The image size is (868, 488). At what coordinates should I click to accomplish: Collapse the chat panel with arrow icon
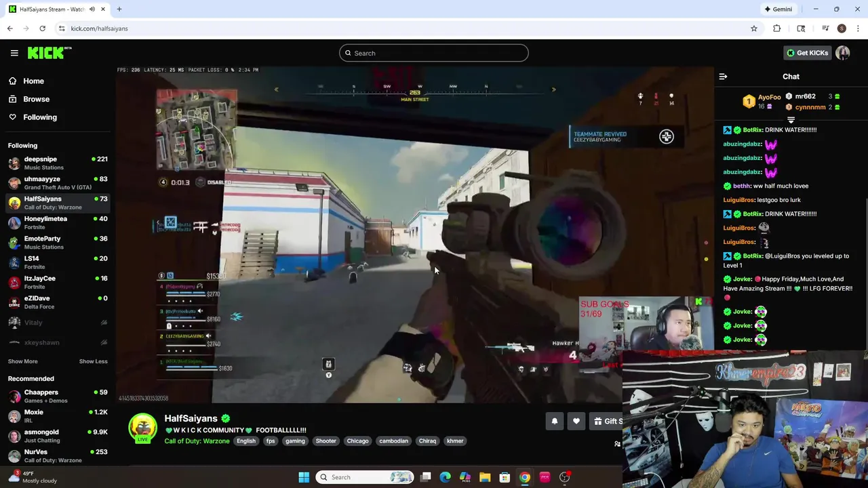pos(723,77)
